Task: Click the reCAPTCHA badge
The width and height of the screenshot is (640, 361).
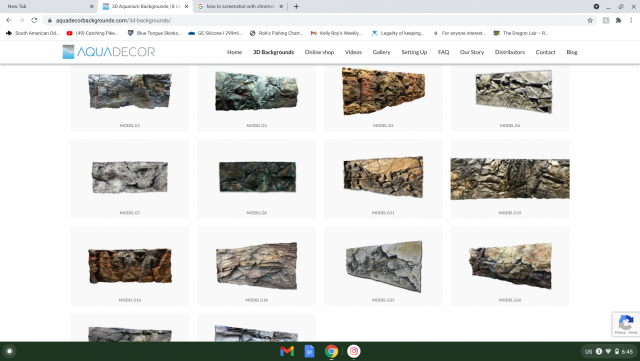Action: [x=626, y=324]
